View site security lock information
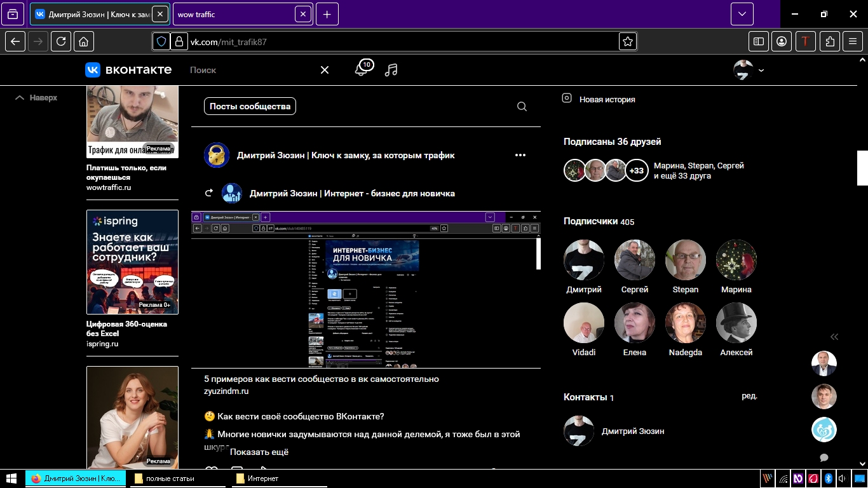 [x=179, y=42]
